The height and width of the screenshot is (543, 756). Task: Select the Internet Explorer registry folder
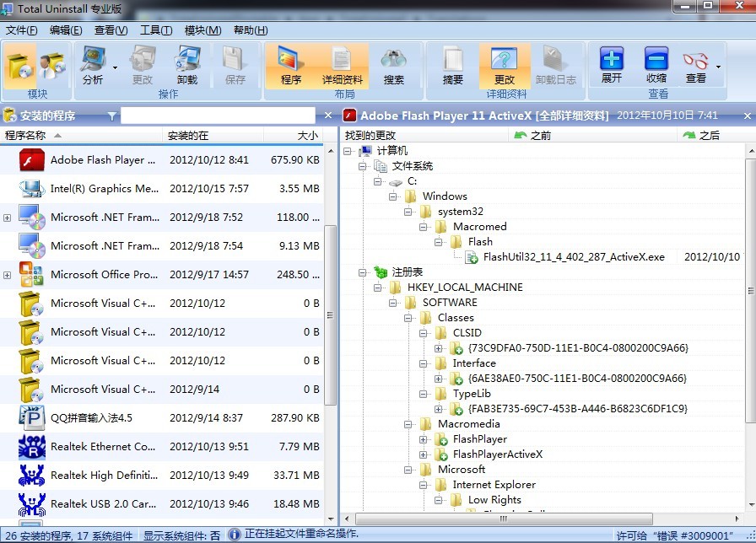coord(494,485)
